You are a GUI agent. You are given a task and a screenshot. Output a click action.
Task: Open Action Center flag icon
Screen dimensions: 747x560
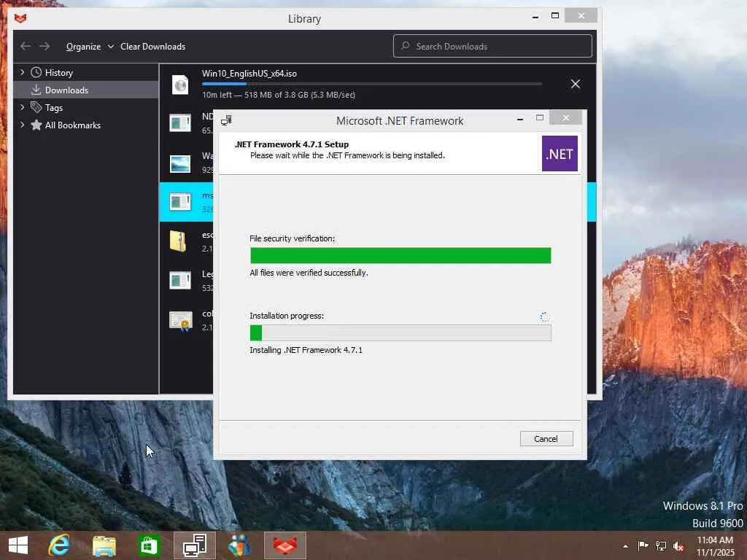tap(643, 545)
